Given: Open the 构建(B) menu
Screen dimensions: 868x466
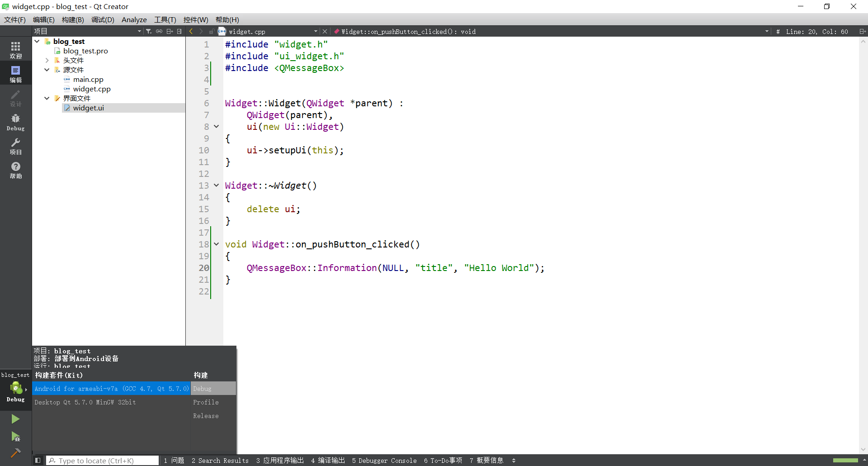Looking at the screenshot, I should pyautogui.click(x=73, y=19).
